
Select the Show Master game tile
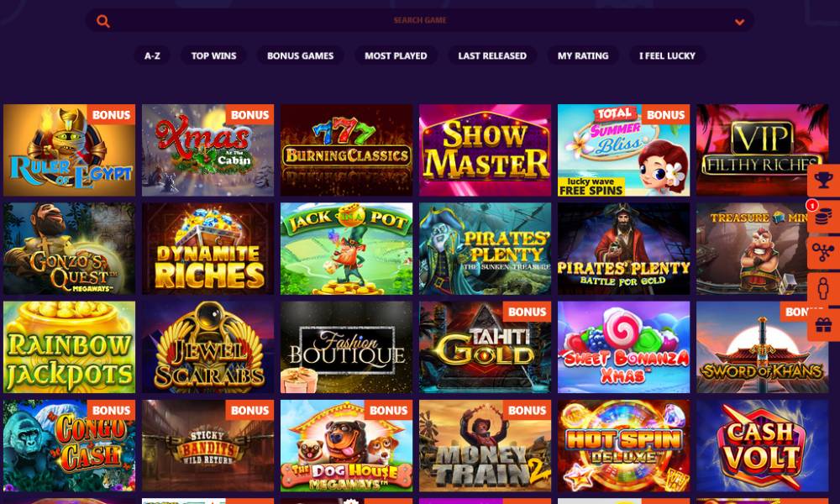pos(485,150)
